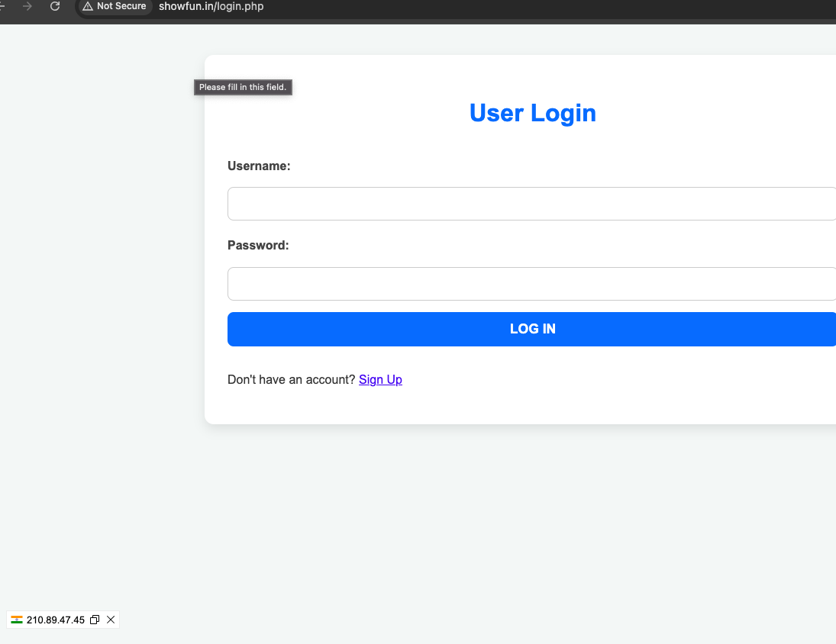This screenshot has height=644, width=836.
Task: Click the "Please fill in this field" tooltip
Action: [243, 87]
